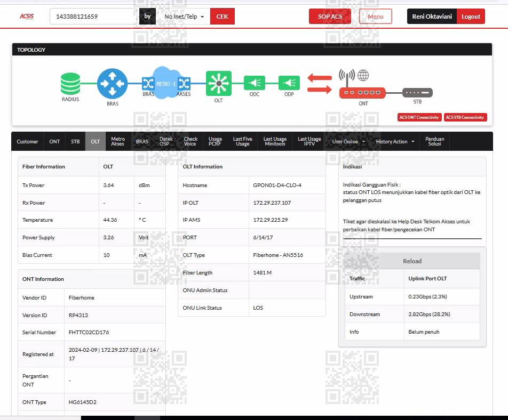Click the IP AMS value 172.29.225.29
Screen dimensions: 508x420
[271, 220]
